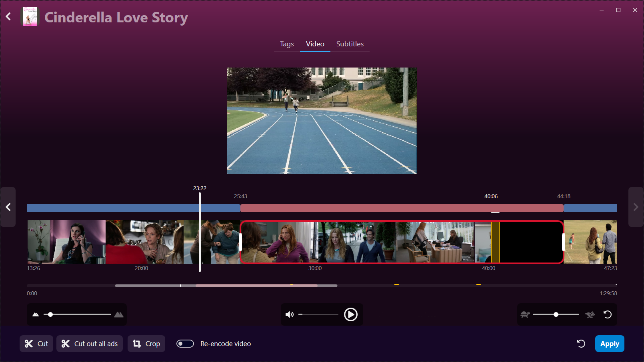
Task: Click the video preview frame
Action: [322, 121]
